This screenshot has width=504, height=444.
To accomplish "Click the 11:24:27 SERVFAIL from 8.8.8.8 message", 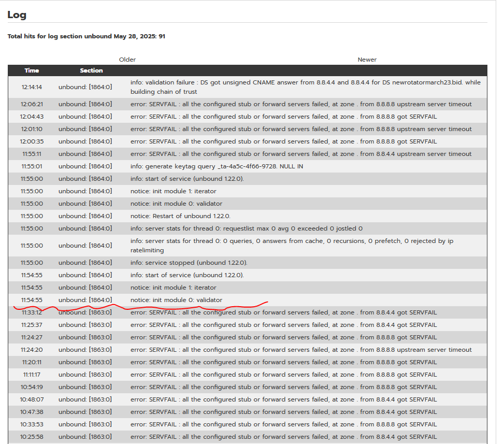I will tap(283, 337).
